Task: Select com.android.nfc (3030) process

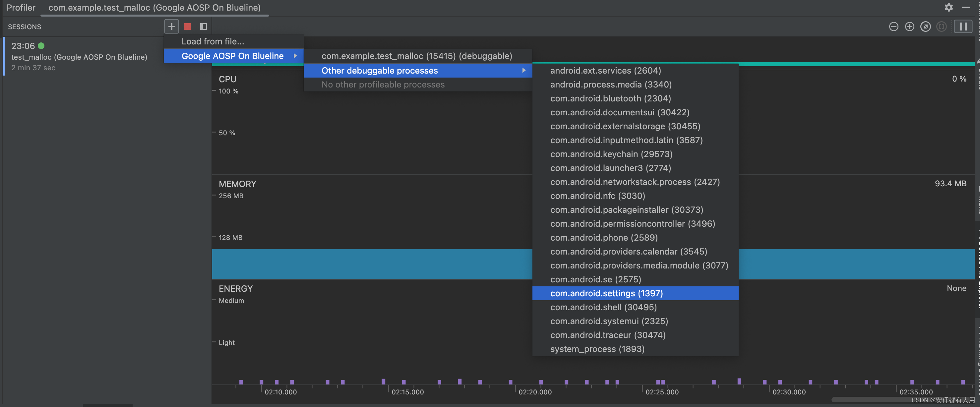Action: (x=635, y=196)
